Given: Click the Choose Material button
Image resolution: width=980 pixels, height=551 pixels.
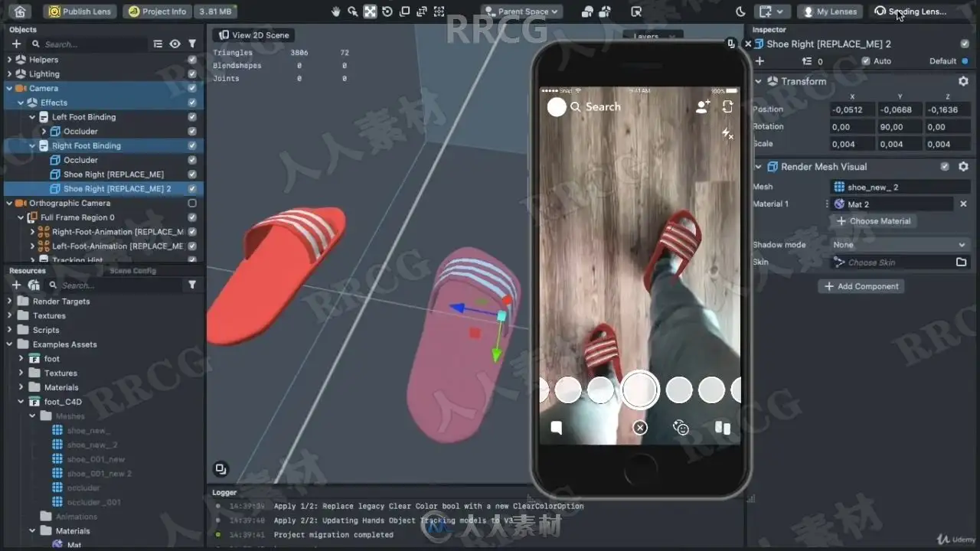Looking at the screenshot, I should point(874,221).
